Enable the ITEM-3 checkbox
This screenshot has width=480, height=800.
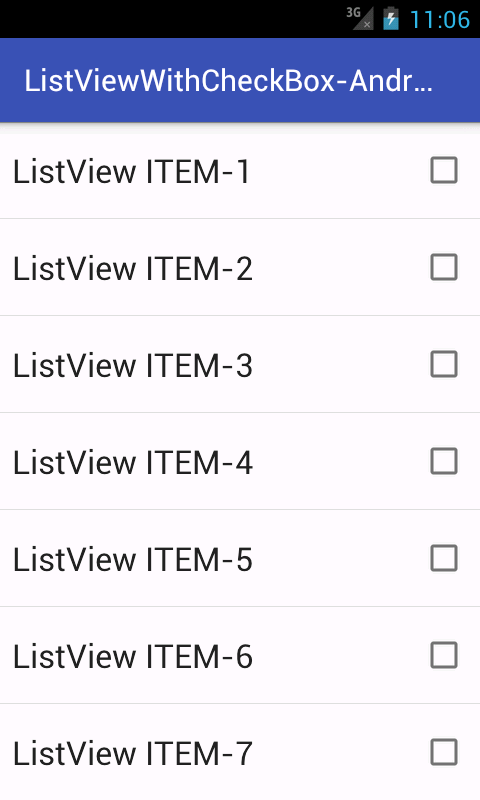444,364
